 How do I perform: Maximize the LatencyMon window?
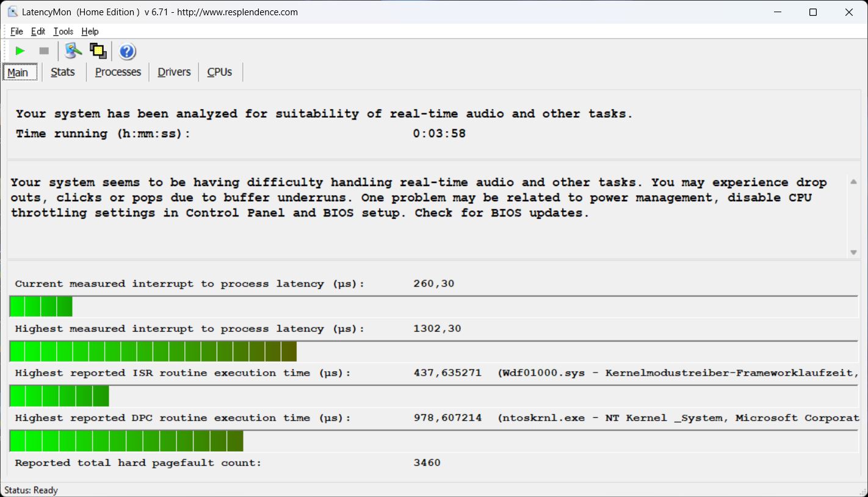[x=812, y=12]
